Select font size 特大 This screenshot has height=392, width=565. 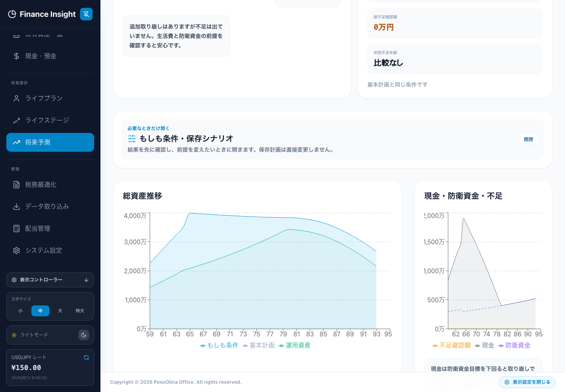[x=80, y=311]
